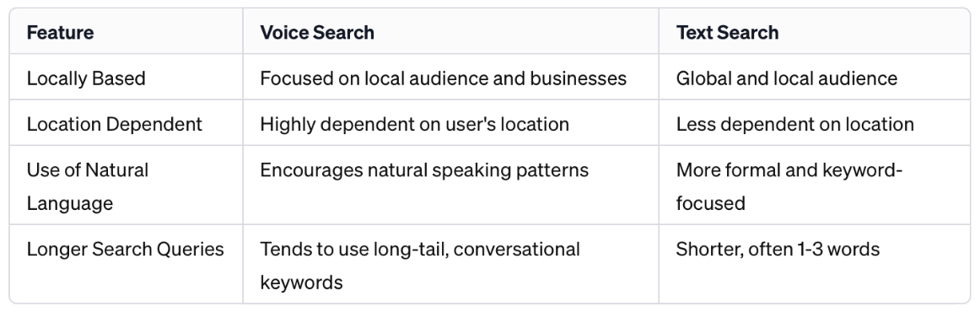The width and height of the screenshot is (980, 312).
Task: Click the Text Search column header
Action: click(728, 33)
